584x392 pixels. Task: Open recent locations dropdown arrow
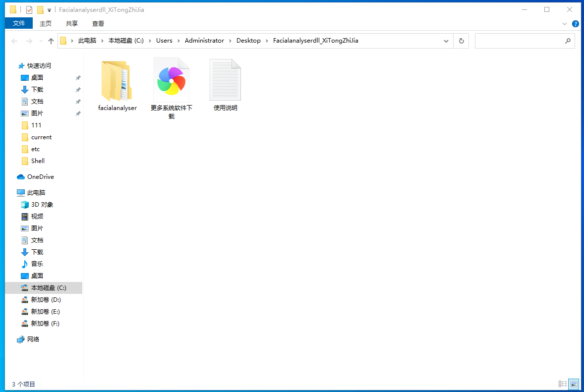[41, 41]
